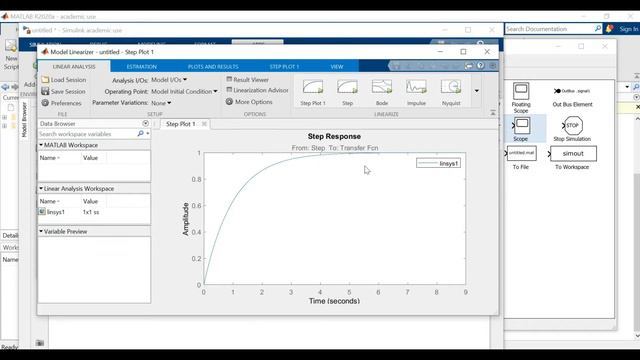Generate a Nyquist plot

(x=451, y=93)
